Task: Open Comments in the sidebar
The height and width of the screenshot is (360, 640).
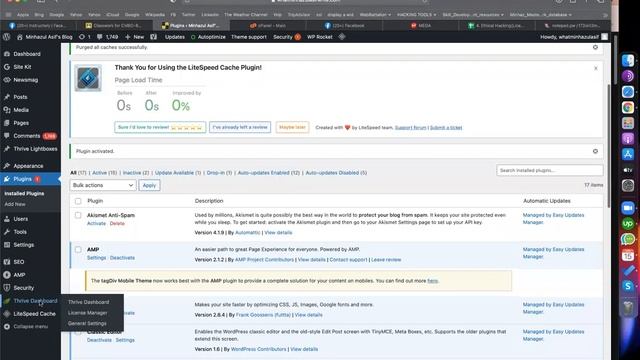Action: [x=27, y=136]
